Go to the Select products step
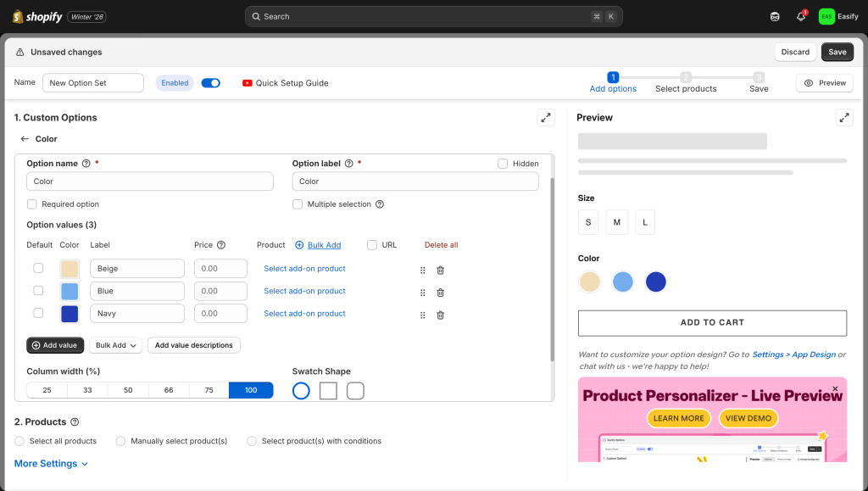 click(686, 82)
